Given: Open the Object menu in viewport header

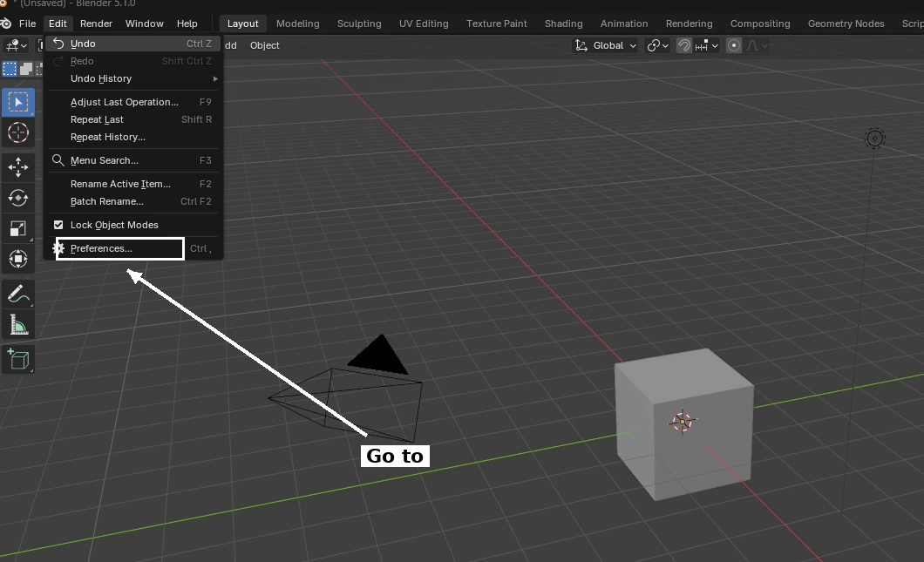Looking at the screenshot, I should click(x=265, y=45).
